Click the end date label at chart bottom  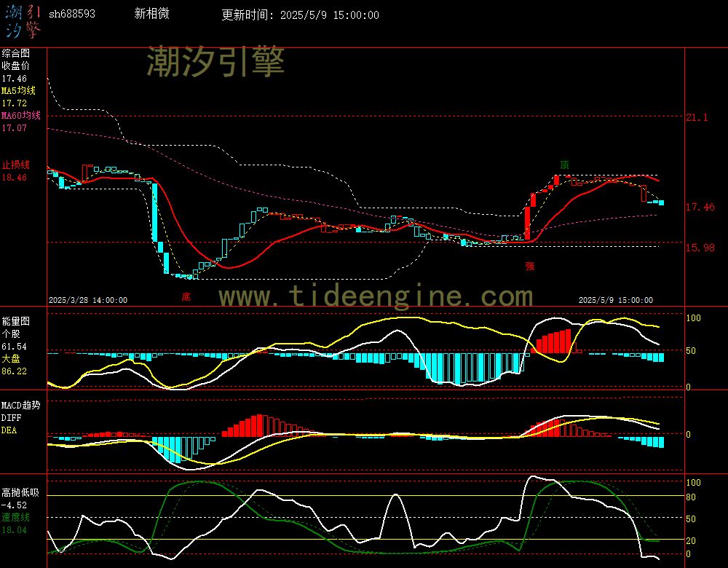tap(616, 301)
